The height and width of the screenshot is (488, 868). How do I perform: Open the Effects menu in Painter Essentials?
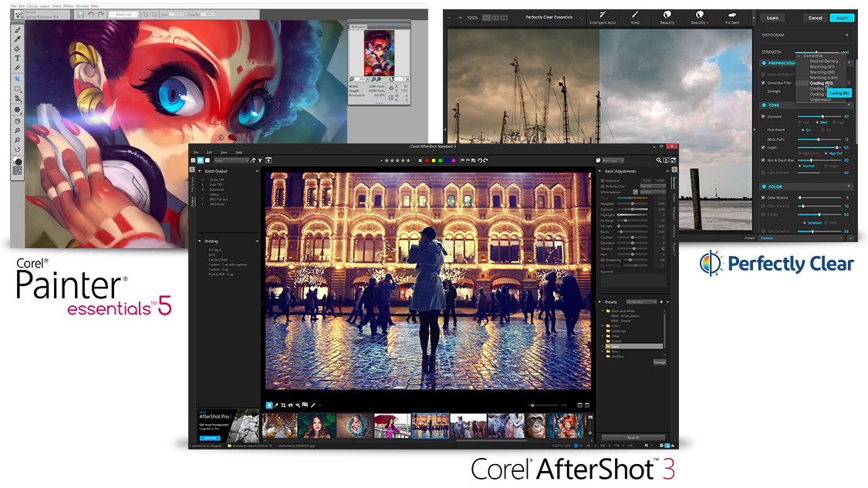[69, 6]
